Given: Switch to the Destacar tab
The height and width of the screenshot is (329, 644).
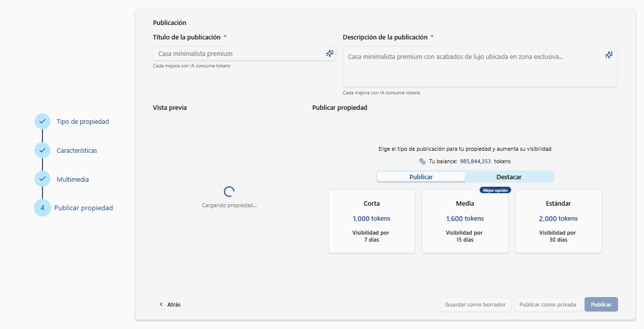Looking at the screenshot, I should (x=509, y=177).
